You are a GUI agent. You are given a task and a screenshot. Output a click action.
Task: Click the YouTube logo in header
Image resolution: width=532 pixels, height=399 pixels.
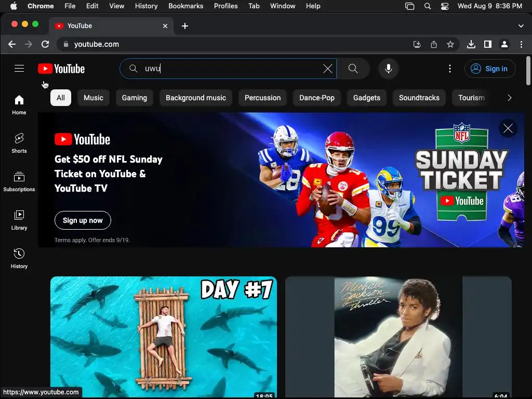pos(61,69)
